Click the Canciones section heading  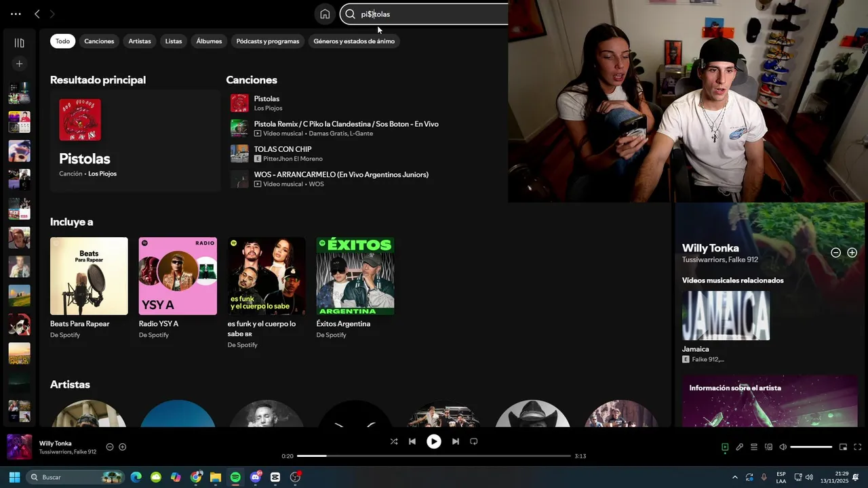point(252,80)
